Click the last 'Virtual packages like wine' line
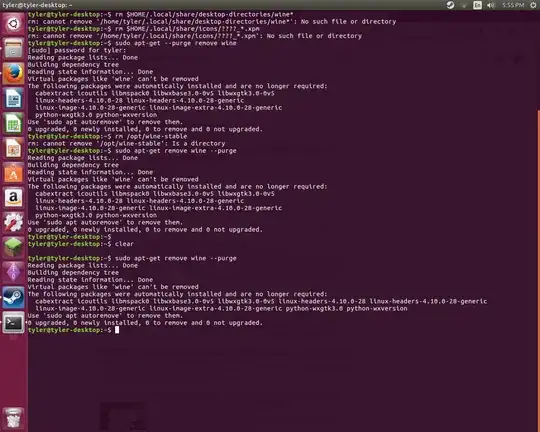 [x=113, y=287]
